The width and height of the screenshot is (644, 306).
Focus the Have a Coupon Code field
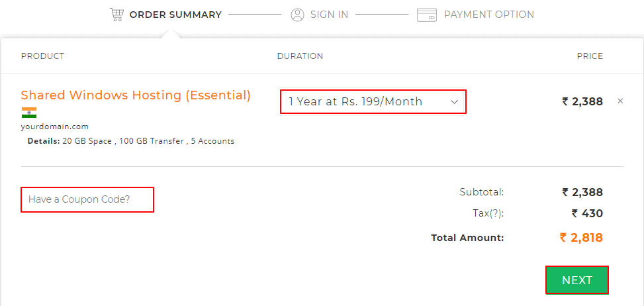[87, 199]
